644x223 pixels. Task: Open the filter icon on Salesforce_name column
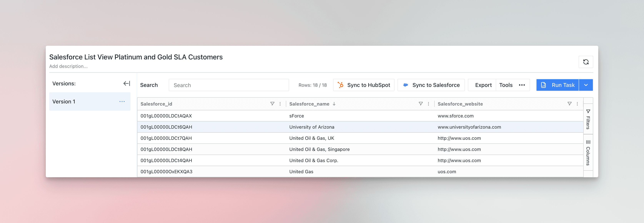pyautogui.click(x=421, y=104)
